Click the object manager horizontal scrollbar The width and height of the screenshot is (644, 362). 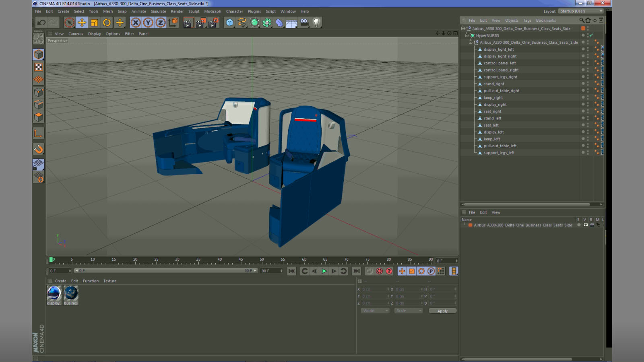527,204
